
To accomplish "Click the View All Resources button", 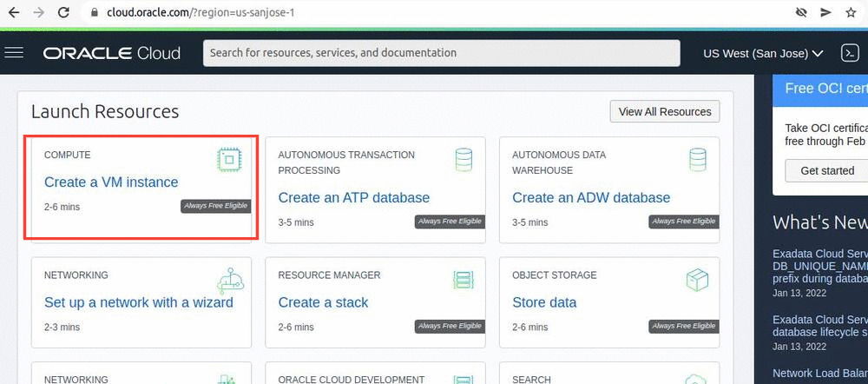I will click(665, 111).
